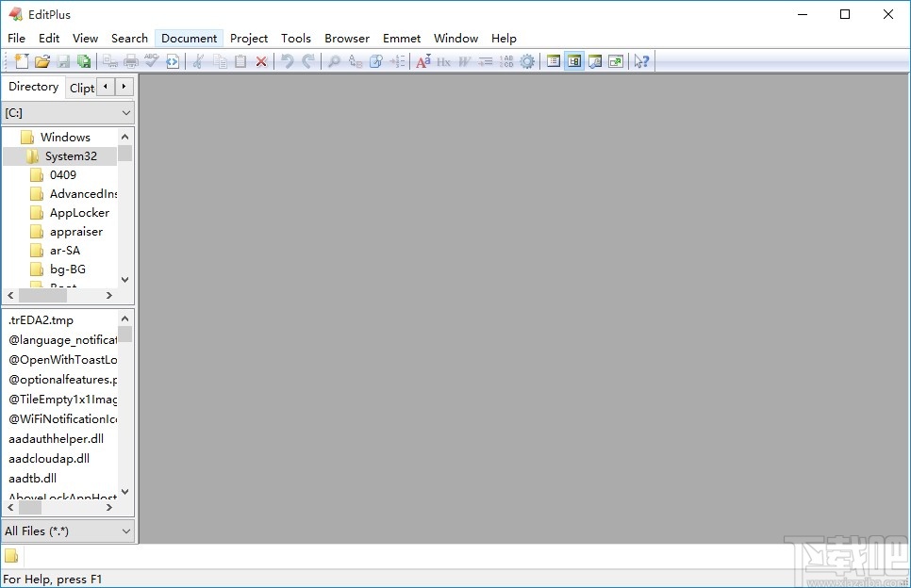Click the Print icon
The height and width of the screenshot is (588, 911).
(131, 61)
